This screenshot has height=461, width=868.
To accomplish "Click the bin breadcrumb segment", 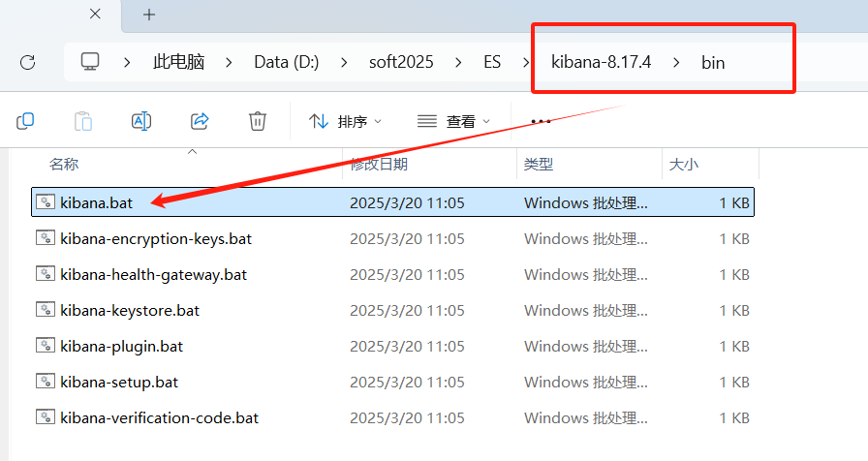I will click(713, 63).
